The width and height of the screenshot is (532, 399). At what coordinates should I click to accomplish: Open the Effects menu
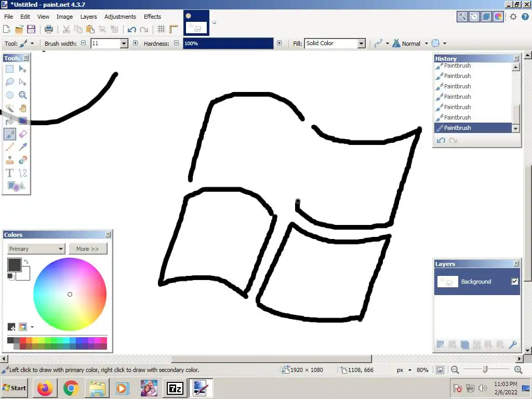[152, 17]
